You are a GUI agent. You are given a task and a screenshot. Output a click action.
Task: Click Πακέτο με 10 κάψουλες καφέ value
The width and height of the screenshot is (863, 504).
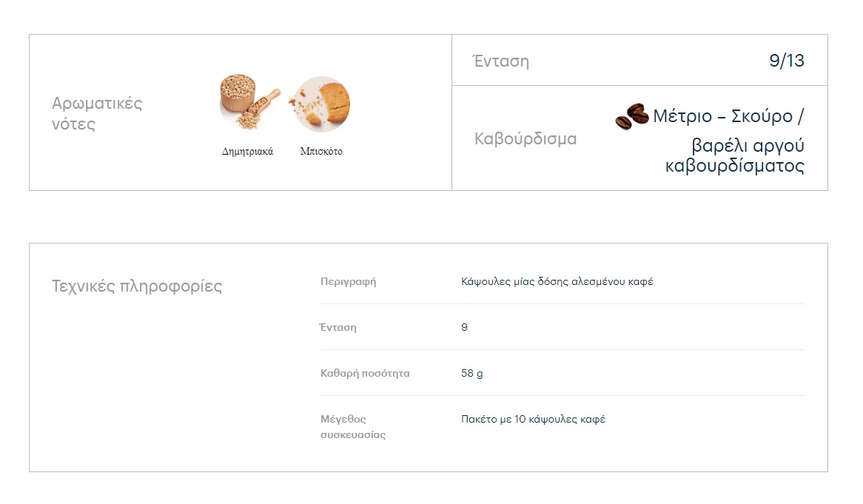pyautogui.click(x=533, y=420)
